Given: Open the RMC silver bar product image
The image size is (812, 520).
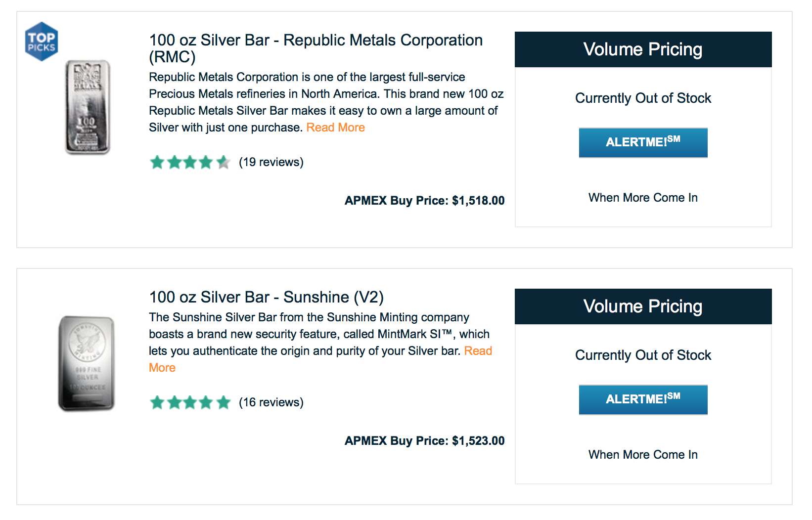Looking at the screenshot, I should pyautogui.click(x=88, y=107).
